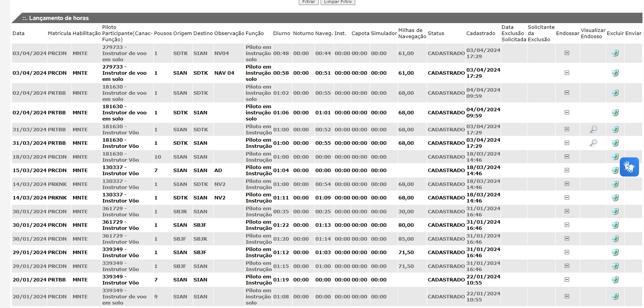The height and width of the screenshot is (308, 644).
Task: Click the Data column header
Action: pos(18,33)
